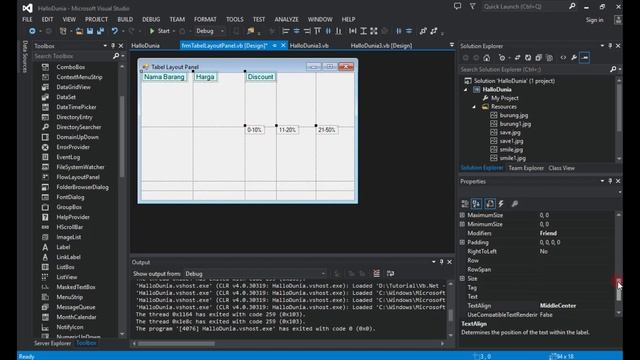This screenshot has width=640, height=360.
Task: Switch to the Class View tab
Action: [x=561, y=168]
